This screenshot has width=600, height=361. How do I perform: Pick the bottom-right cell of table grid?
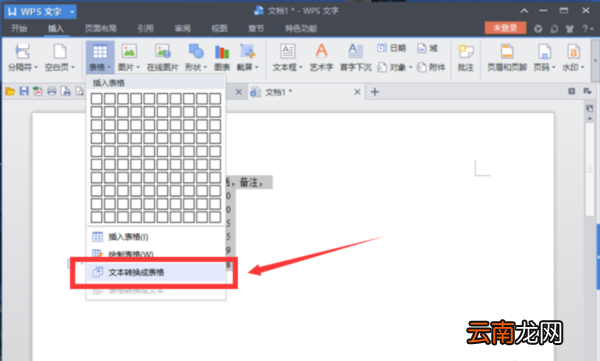point(215,217)
